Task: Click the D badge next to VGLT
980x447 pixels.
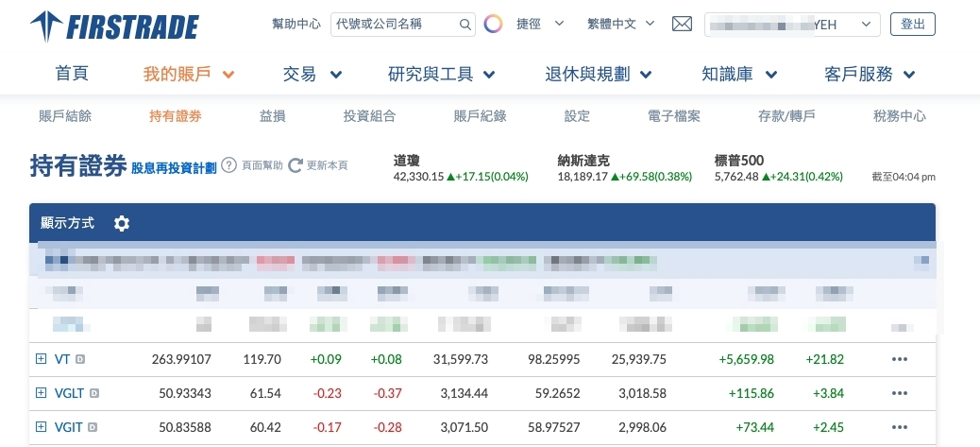Action: click(x=93, y=393)
